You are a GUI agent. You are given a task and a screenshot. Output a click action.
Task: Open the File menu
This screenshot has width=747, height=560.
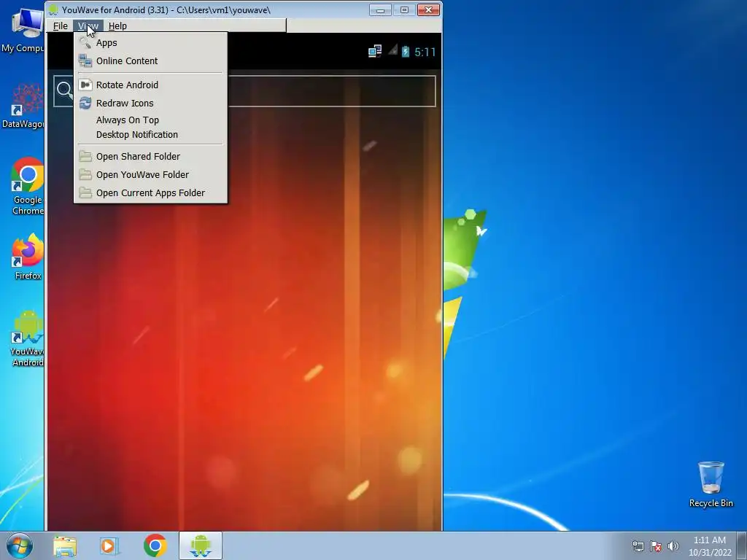[60, 26]
